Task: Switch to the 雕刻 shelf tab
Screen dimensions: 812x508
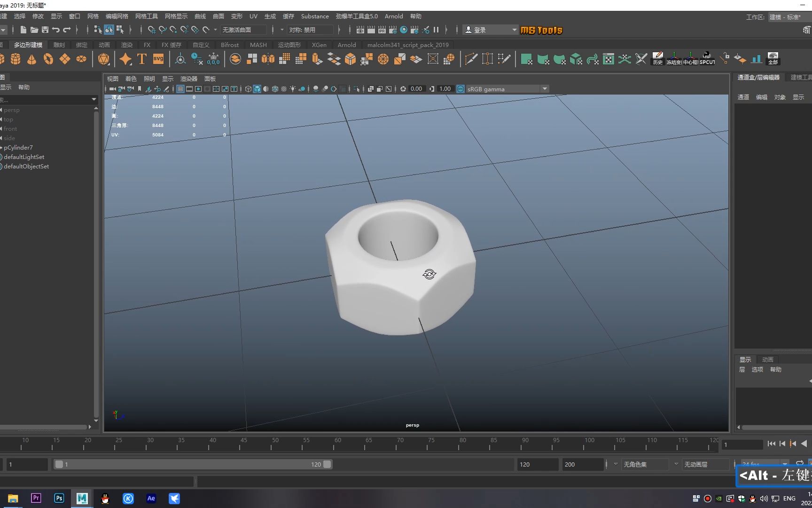Action: pyautogui.click(x=59, y=45)
